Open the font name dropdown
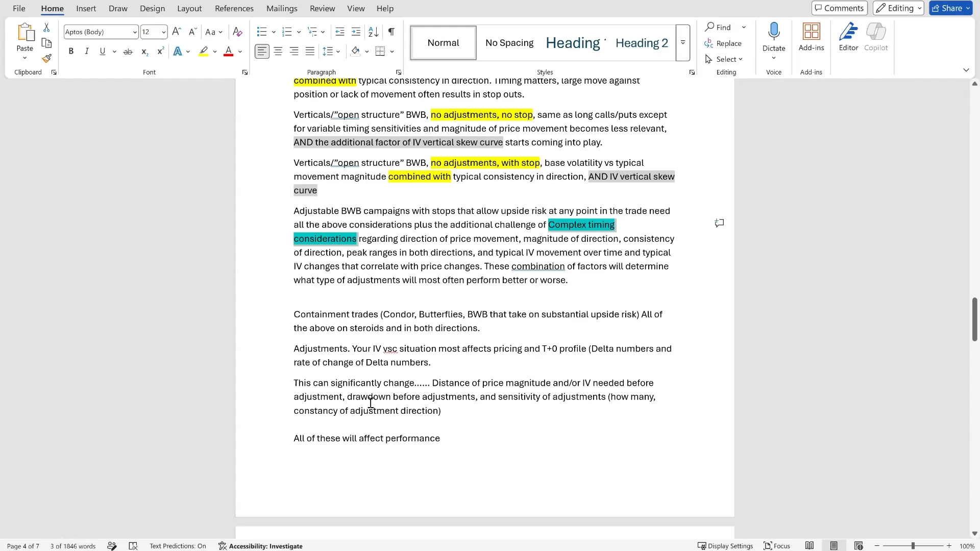 pos(135,32)
